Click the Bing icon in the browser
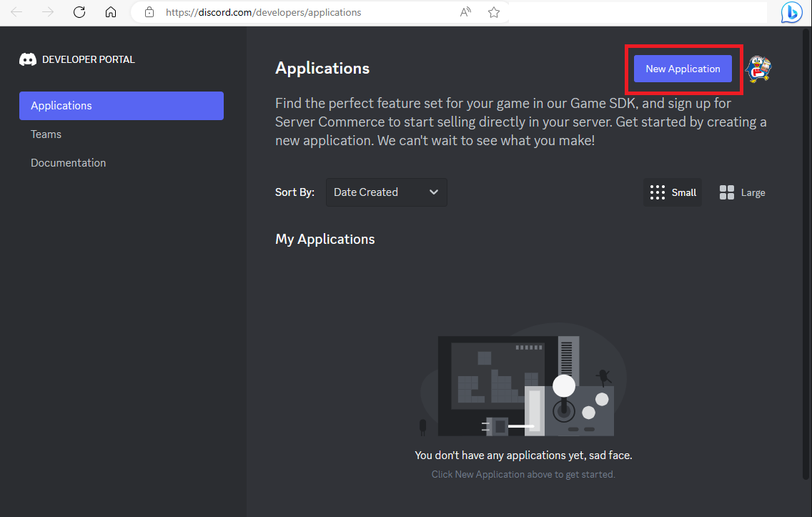 coord(791,12)
